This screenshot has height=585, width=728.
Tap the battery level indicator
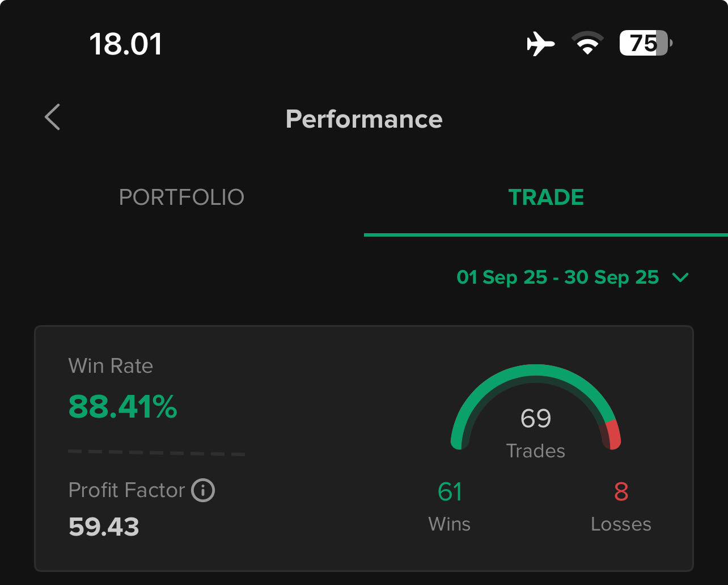coord(645,44)
